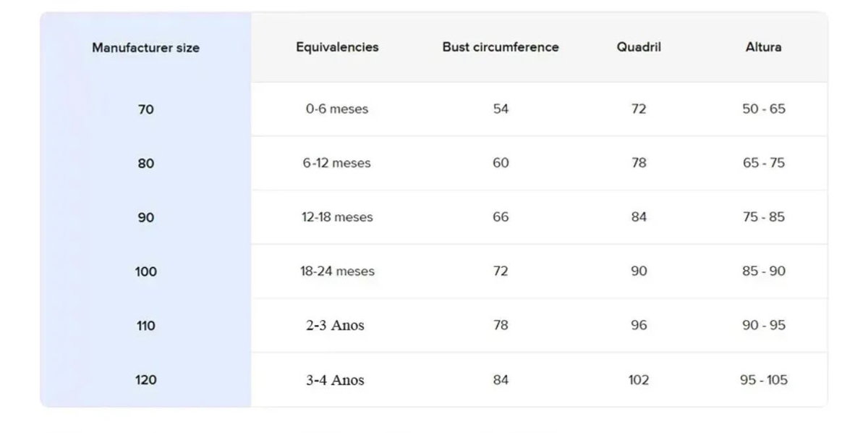The width and height of the screenshot is (868, 433).
Task: Click the 102 quadril value
Action: click(639, 379)
